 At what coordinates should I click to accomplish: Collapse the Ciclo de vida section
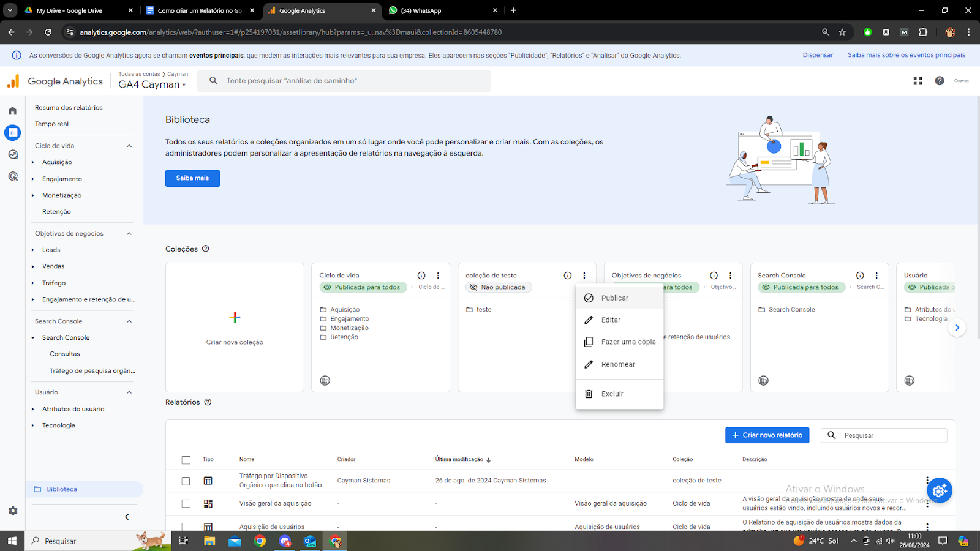(x=129, y=146)
